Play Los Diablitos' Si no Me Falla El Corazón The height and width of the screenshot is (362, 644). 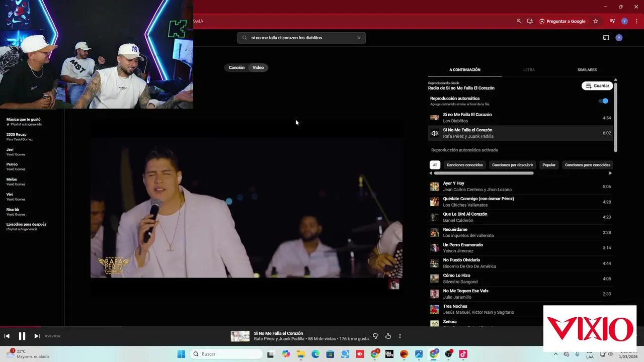tap(521, 118)
